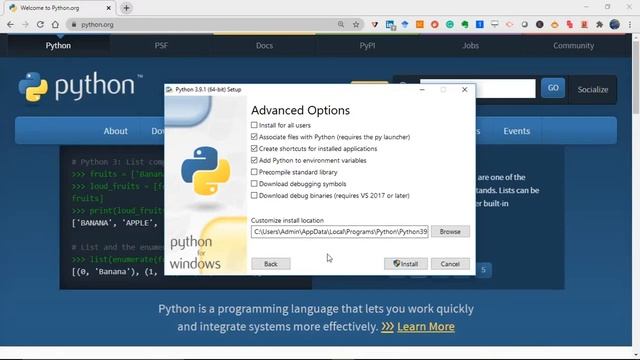Click the browser forward arrow

(25, 24)
